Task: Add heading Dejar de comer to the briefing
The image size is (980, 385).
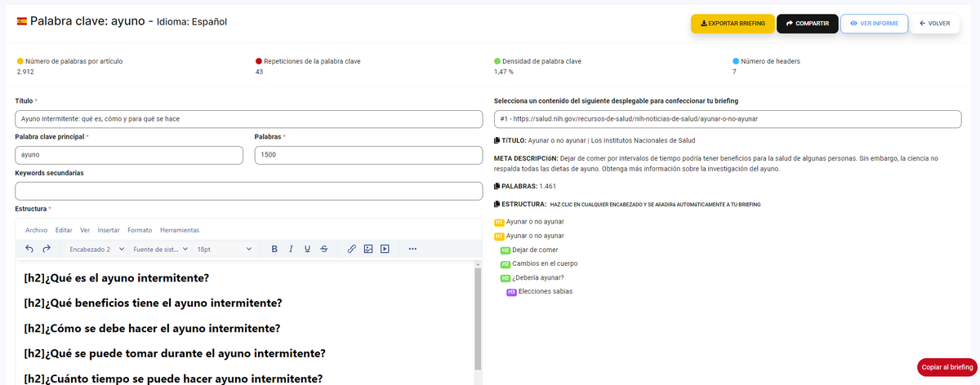Action: (x=535, y=250)
